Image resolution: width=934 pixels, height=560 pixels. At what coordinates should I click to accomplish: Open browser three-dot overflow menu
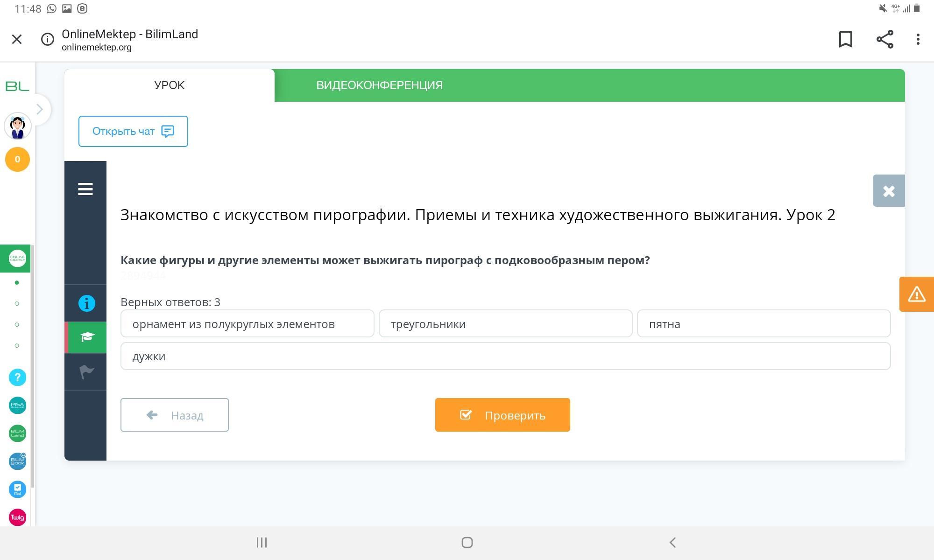click(x=918, y=39)
